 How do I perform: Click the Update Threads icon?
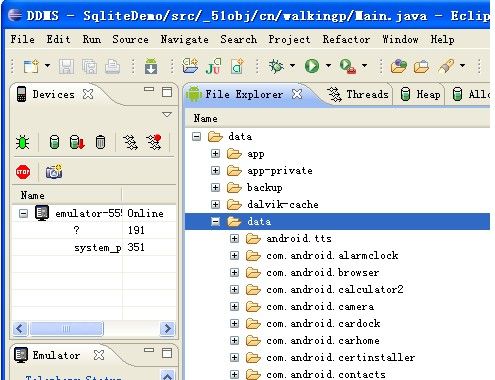[130, 142]
